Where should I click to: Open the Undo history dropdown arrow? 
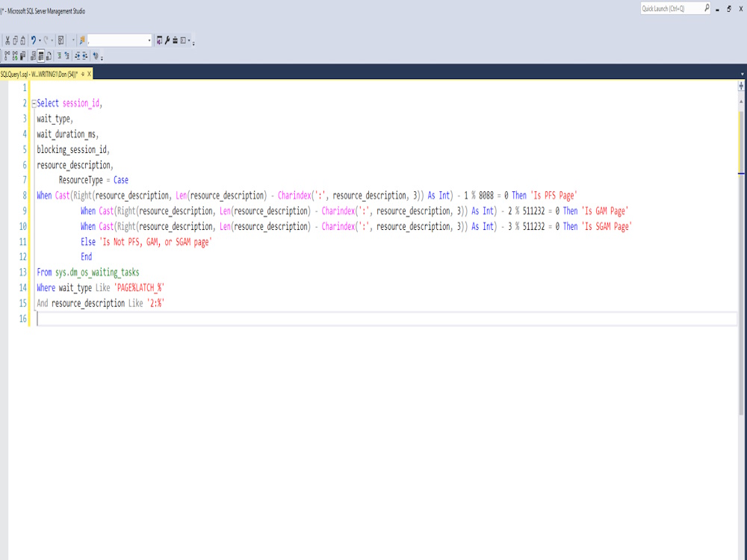pos(40,40)
